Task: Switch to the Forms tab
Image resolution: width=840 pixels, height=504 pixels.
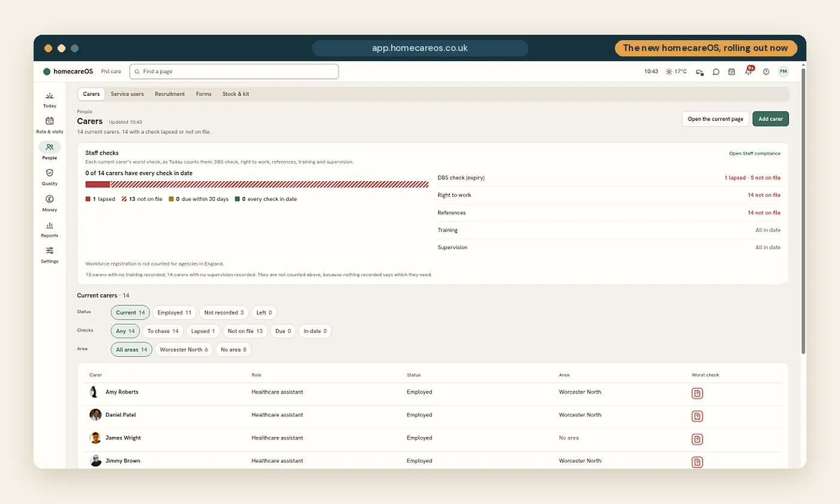Action: [x=203, y=94]
